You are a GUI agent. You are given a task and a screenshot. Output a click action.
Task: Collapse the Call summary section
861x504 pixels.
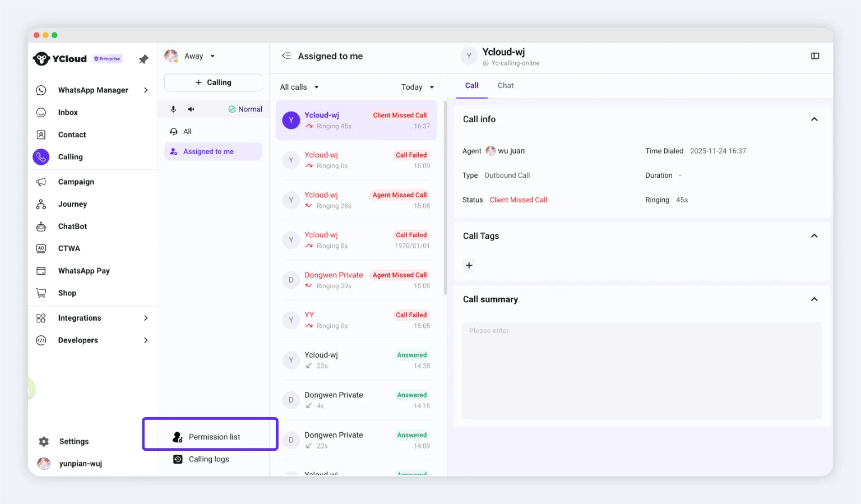(x=814, y=299)
